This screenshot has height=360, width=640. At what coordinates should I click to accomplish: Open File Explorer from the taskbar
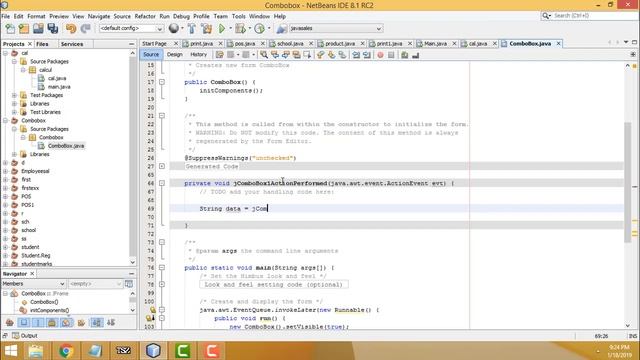point(36,351)
